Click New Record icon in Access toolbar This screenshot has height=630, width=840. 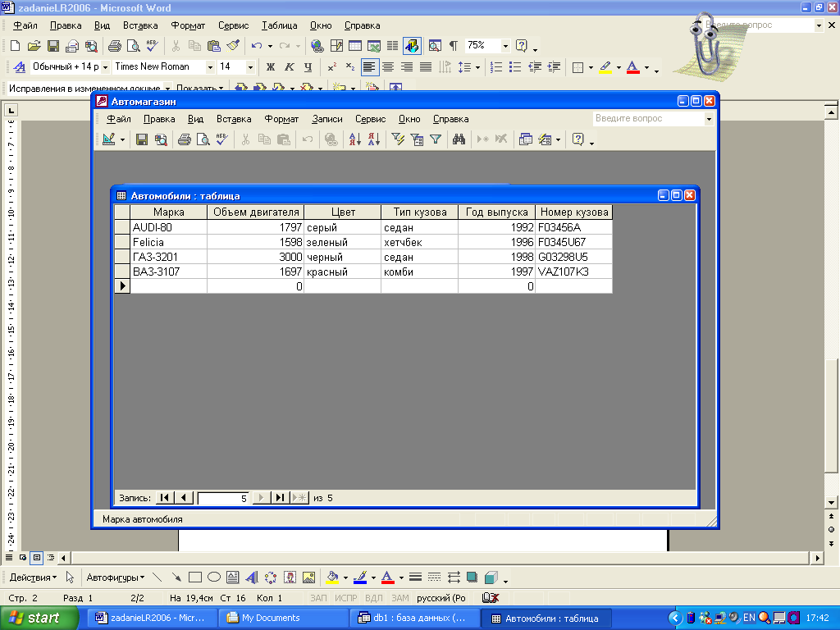(482, 139)
